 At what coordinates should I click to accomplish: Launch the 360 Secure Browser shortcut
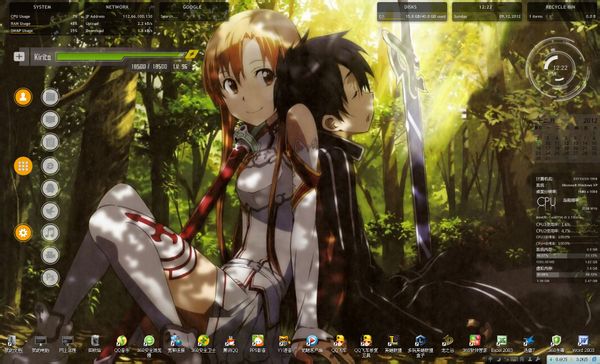tap(149, 345)
